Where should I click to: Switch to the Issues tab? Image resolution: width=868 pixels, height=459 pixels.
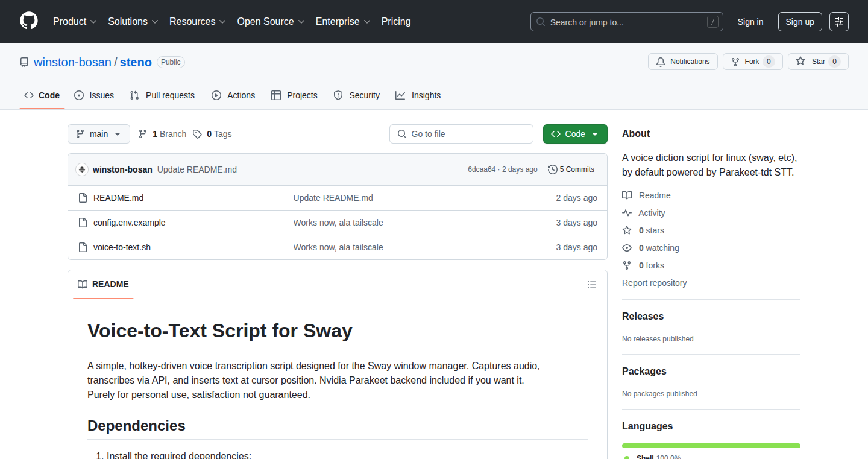[x=94, y=95]
